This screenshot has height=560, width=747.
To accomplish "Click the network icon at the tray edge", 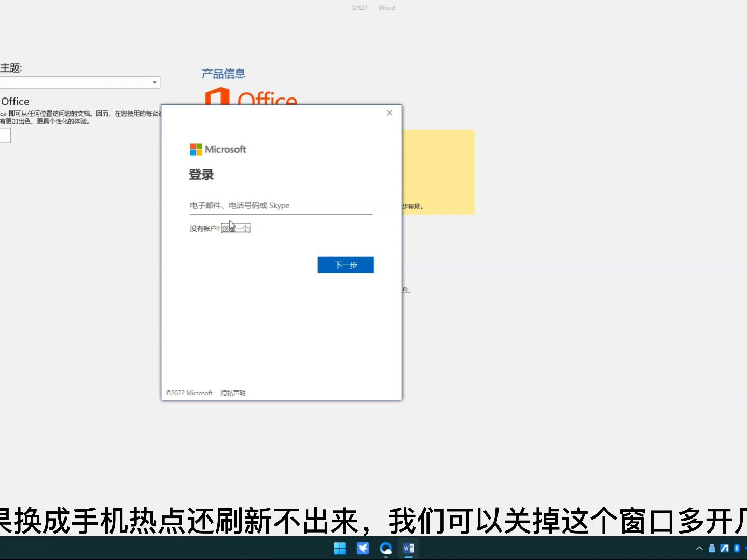I will (745, 548).
